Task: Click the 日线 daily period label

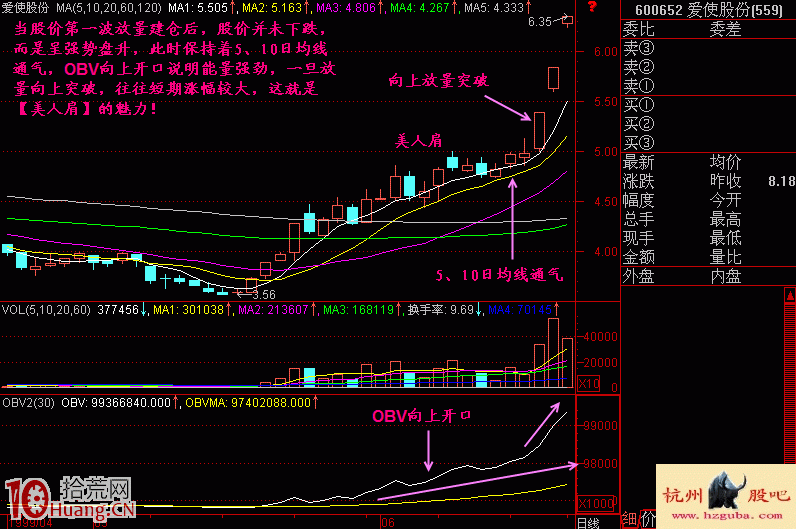Action: click(x=588, y=523)
